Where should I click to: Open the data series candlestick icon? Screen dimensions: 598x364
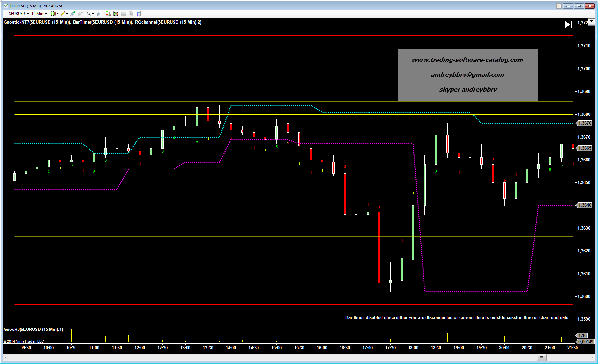[116, 14]
